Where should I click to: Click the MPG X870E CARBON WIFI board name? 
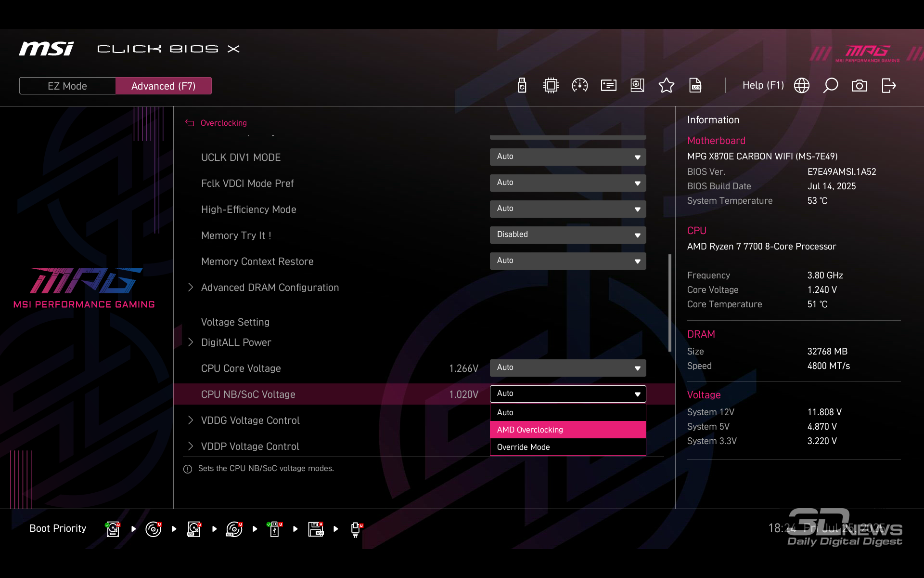coord(762,157)
